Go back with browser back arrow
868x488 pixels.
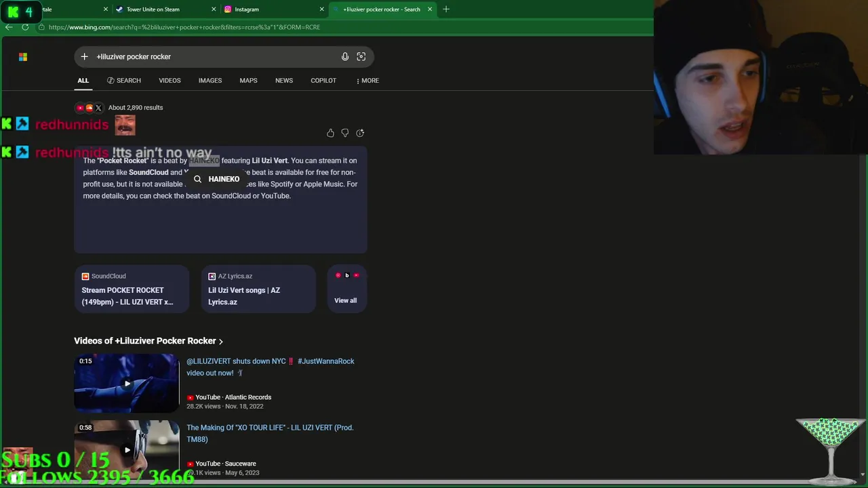[9, 27]
